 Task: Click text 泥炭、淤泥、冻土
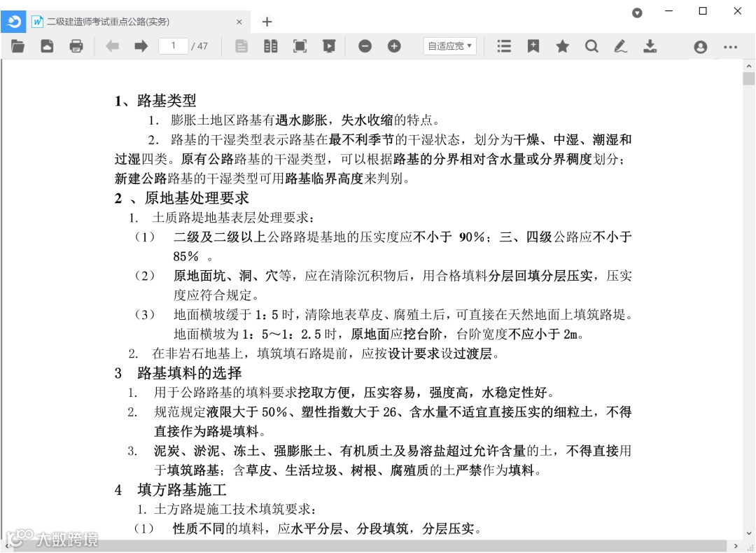[x=206, y=451]
